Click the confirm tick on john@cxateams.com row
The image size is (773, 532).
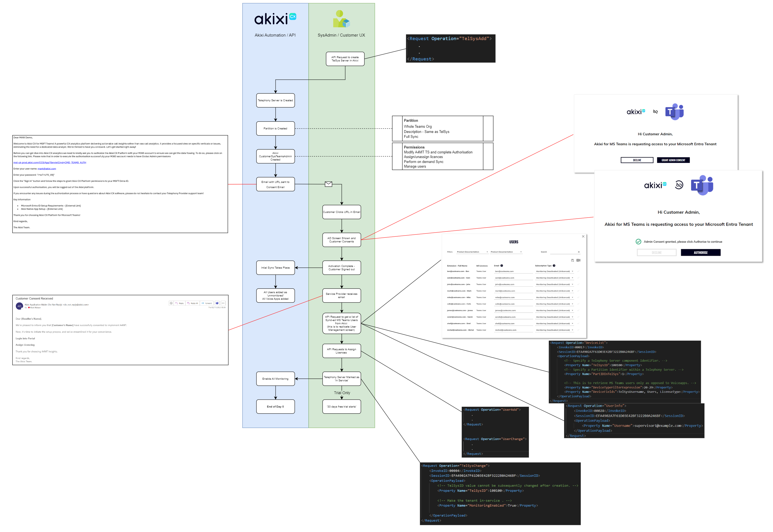578,284
